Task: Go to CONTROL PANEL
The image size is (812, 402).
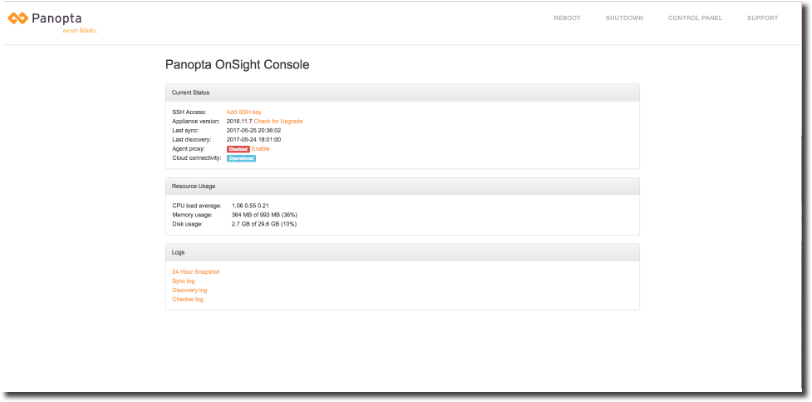Action: click(695, 18)
